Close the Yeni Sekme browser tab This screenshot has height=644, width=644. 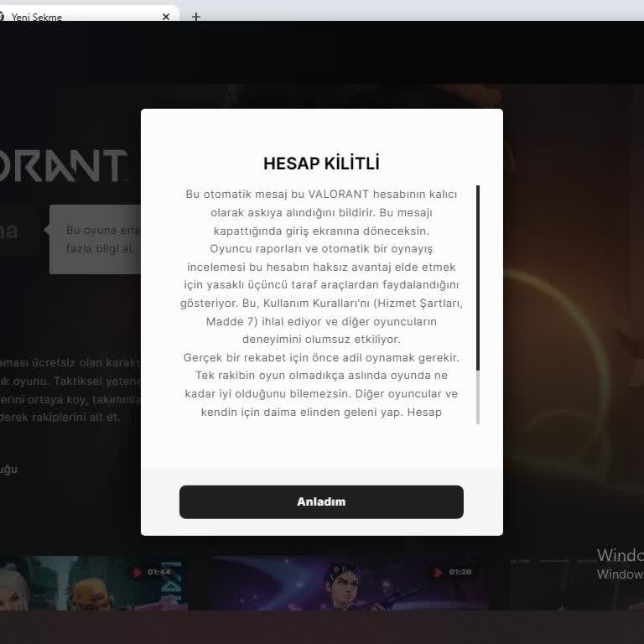pyautogui.click(x=166, y=17)
